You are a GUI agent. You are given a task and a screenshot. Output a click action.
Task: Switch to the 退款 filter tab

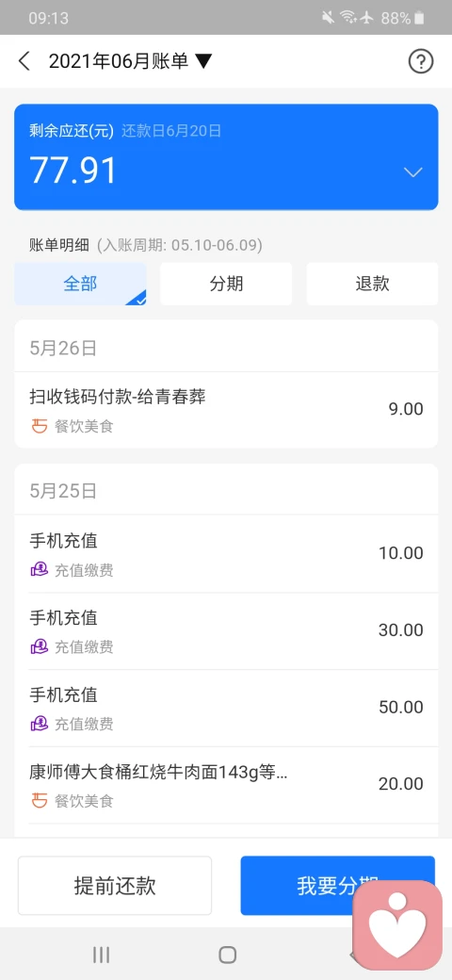(372, 284)
